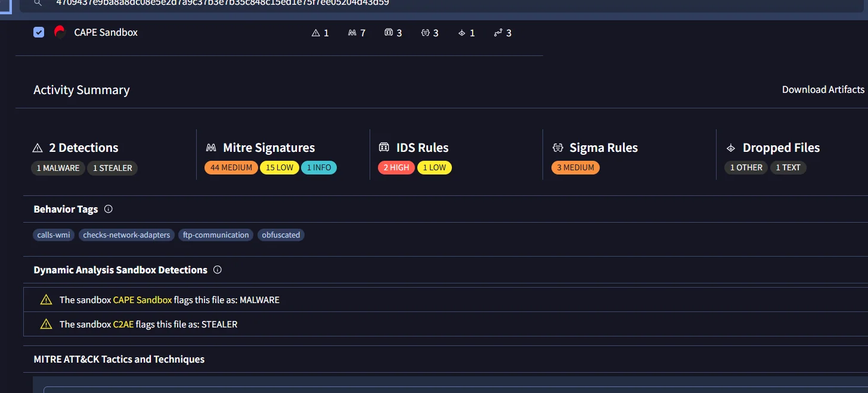Click the 1 MALWARE badge

58,168
